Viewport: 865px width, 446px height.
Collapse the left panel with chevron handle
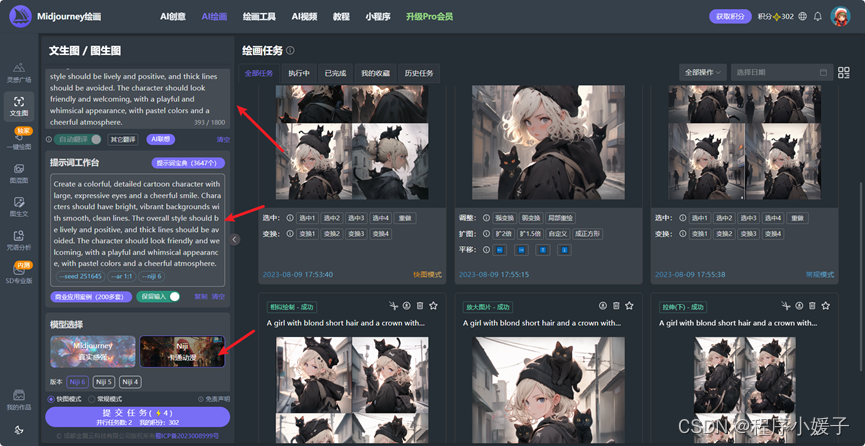point(234,240)
